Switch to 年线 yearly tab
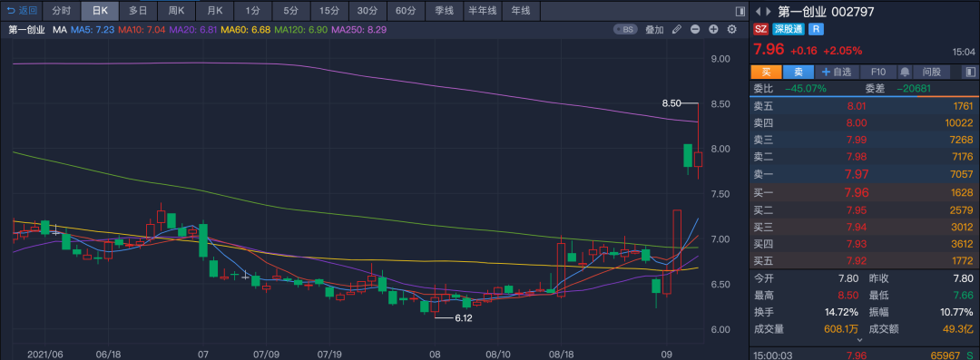 tap(521, 11)
